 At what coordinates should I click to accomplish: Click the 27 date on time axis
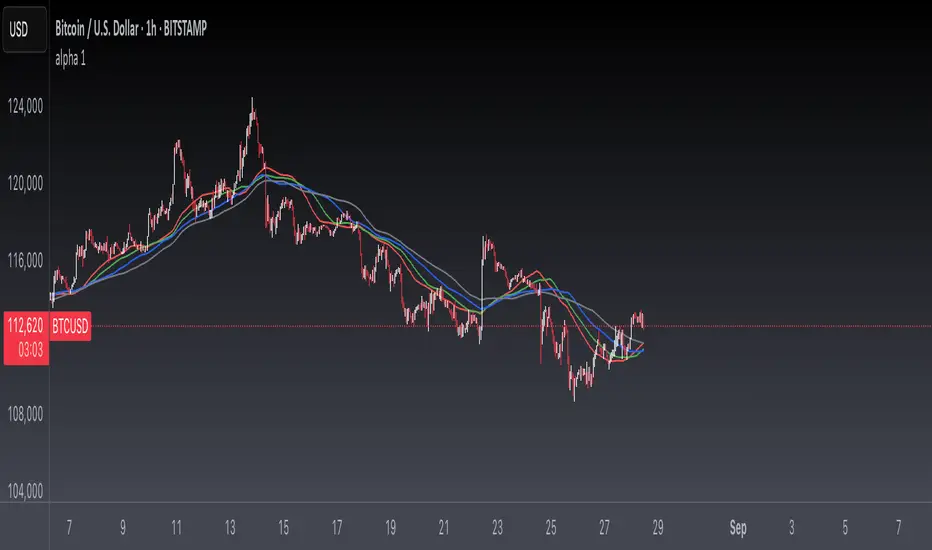604,527
